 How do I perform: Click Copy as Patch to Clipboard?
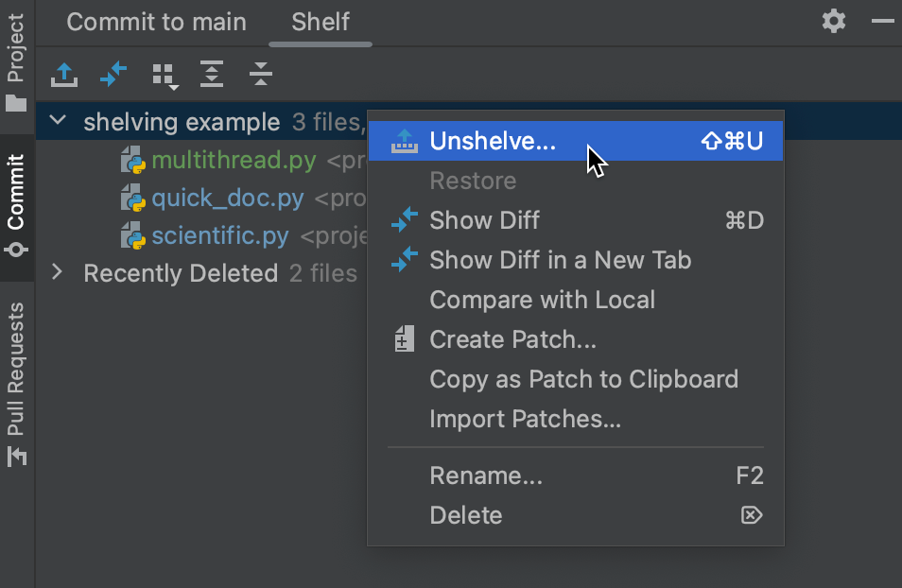coord(583,379)
